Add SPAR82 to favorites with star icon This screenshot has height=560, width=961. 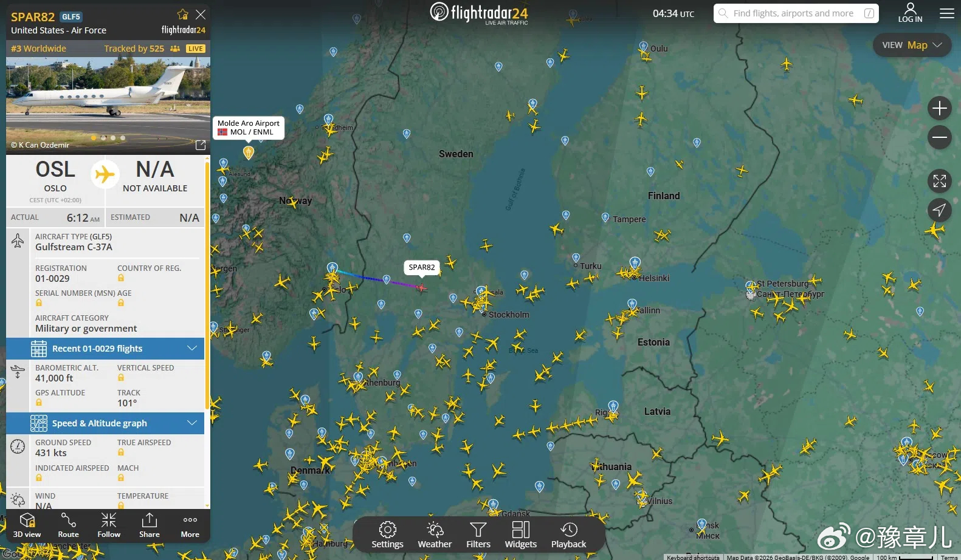[183, 14]
